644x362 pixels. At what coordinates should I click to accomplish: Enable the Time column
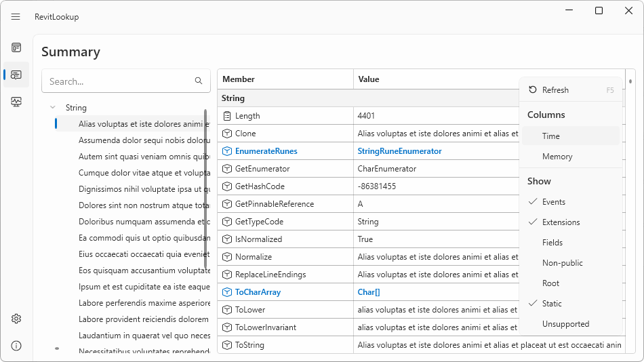[551, 136]
